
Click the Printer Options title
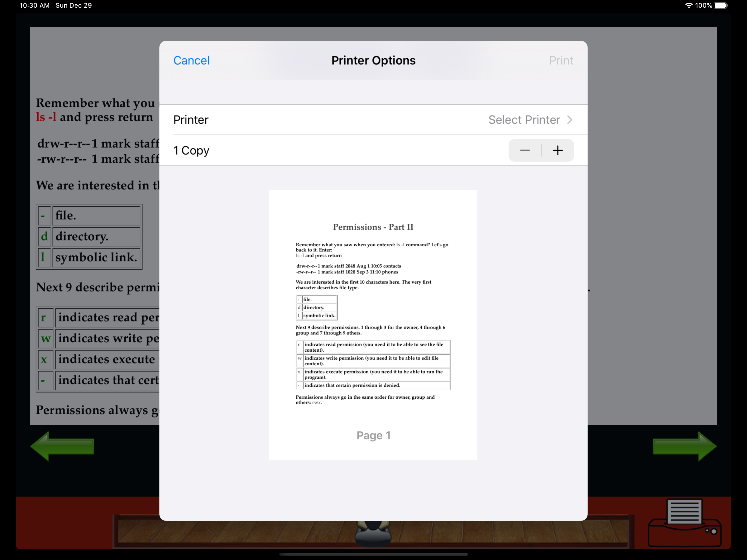click(x=373, y=60)
